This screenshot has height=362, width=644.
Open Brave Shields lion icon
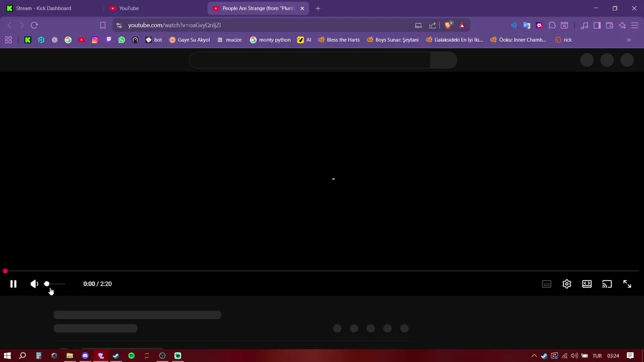tap(448, 25)
